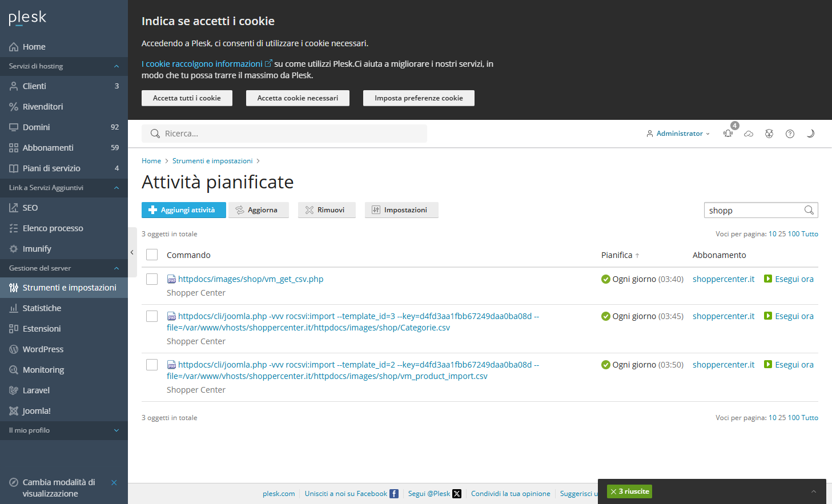The image size is (832, 504).
Task: Open Impostazioni for scheduled tasks
Action: pyautogui.click(x=401, y=210)
